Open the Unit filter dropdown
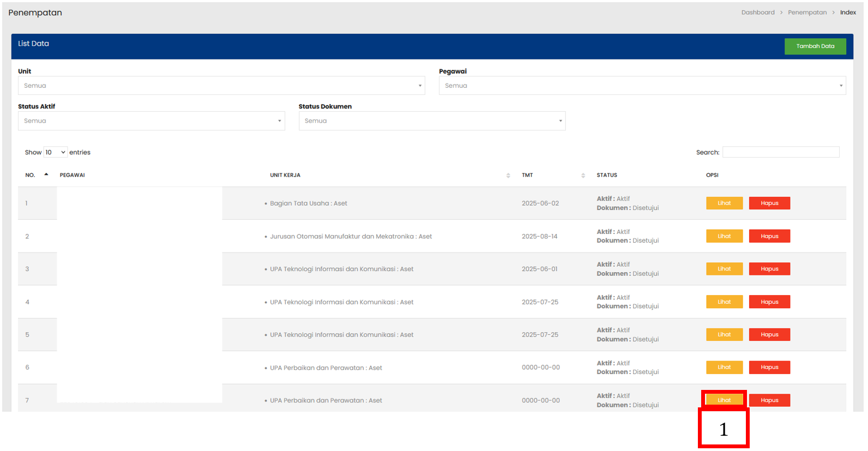The height and width of the screenshot is (451, 868). coord(221,86)
